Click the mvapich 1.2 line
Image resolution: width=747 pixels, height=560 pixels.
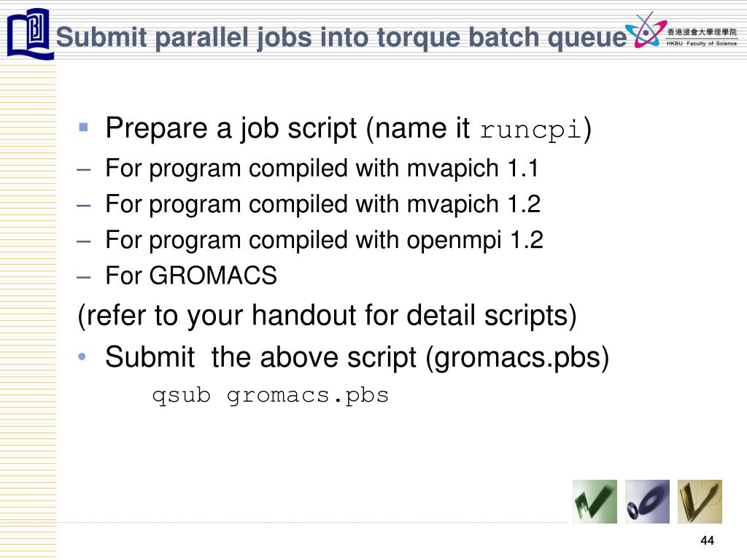(323, 204)
